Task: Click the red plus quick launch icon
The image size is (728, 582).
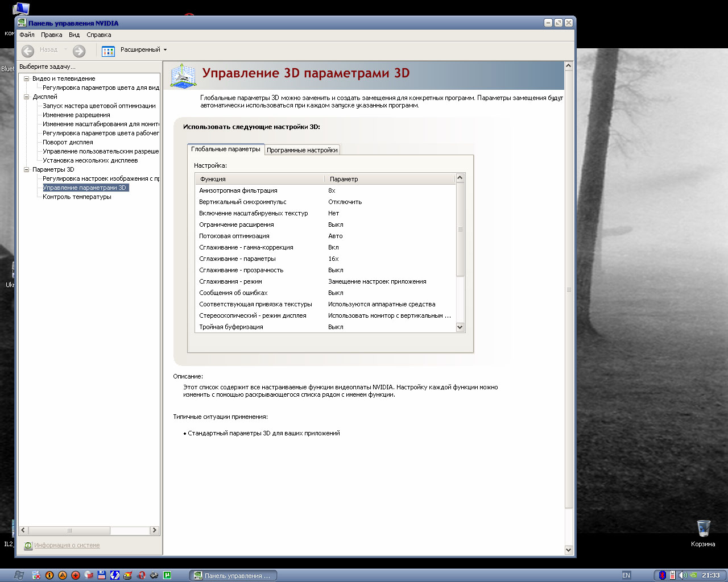Action: tap(76, 575)
